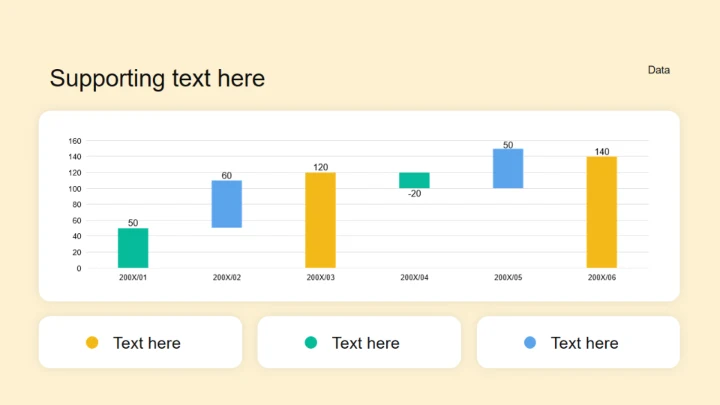The image size is (720, 405).
Task: Click the "Text here" label beside green dot
Action: point(366,343)
